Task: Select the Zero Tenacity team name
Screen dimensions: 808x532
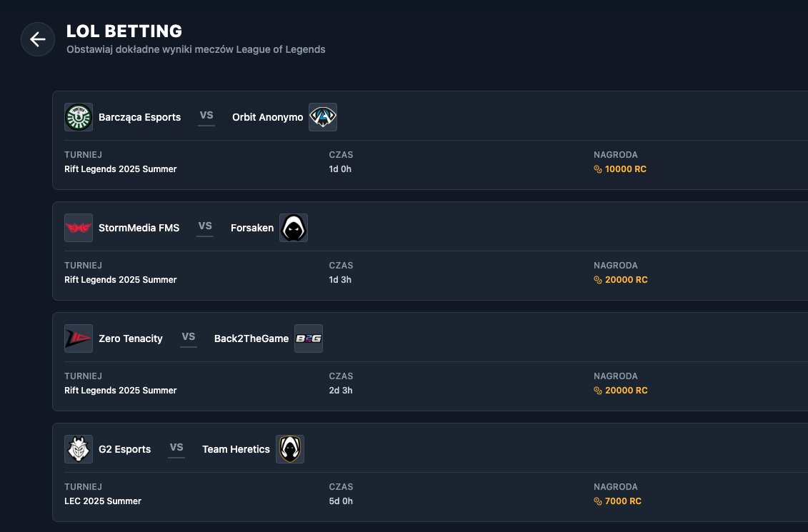Action: coord(130,338)
